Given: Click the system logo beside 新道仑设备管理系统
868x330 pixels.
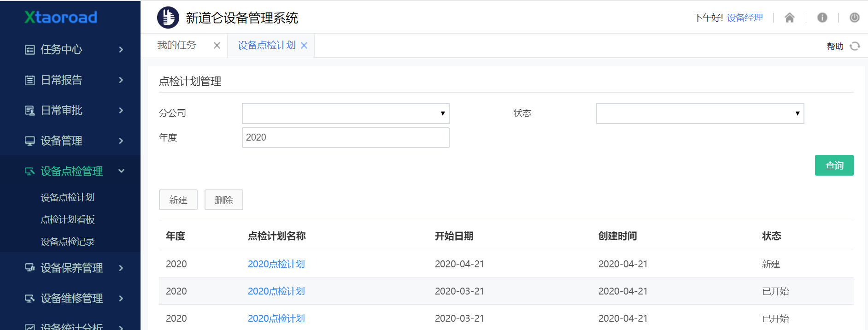Looking at the screenshot, I should [x=168, y=18].
